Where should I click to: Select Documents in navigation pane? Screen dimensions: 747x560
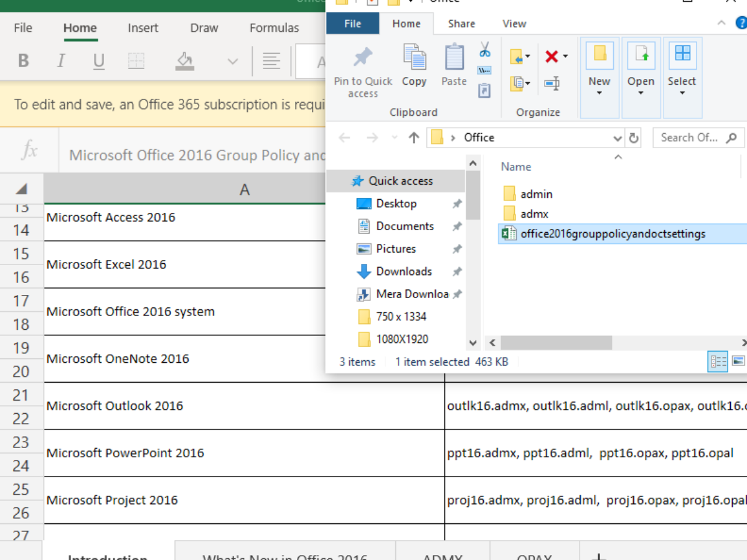point(396,226)
